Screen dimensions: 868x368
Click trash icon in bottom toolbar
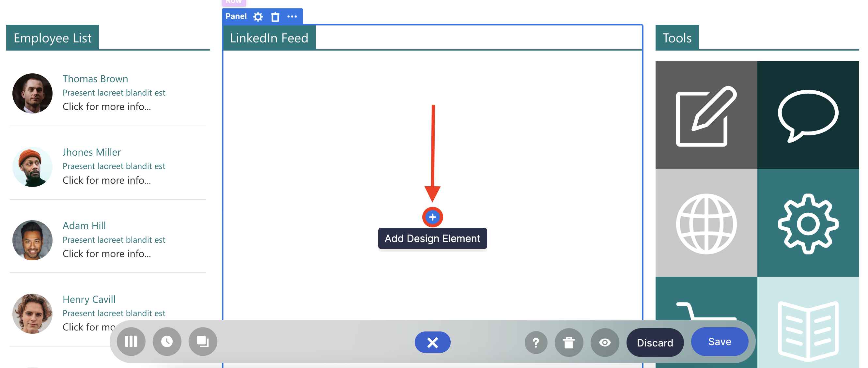pyautogui.click(x=569, y=343)
